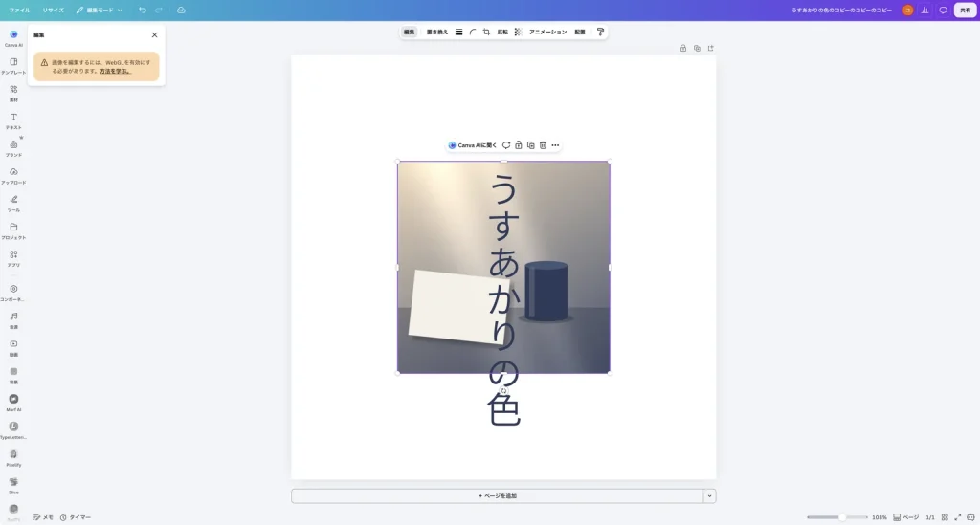The image size is (980, 525).
Task: Open the プロジェクト (projects) panel
Action: (x=13, y=230)
